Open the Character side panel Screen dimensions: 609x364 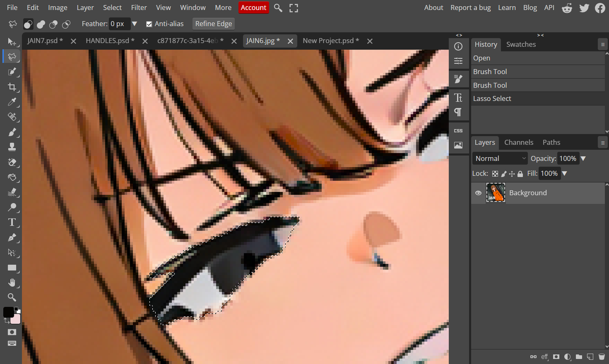click(458, 97)
